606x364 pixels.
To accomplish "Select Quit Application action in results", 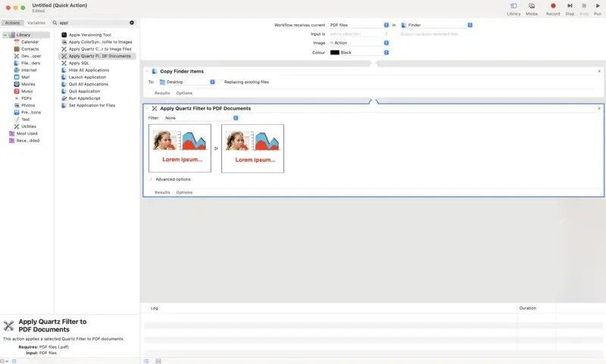I will [x=84, y=92].
